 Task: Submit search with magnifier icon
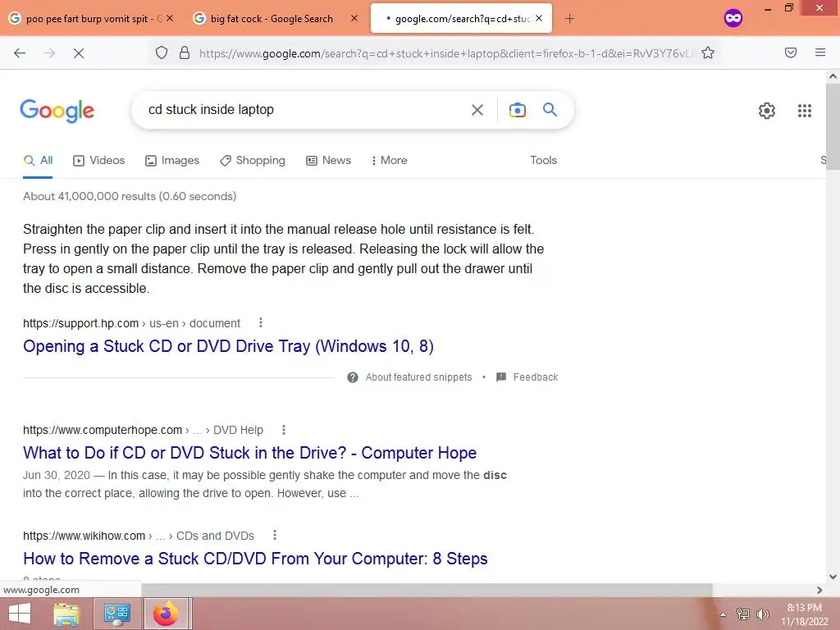(x=550, y=109)
